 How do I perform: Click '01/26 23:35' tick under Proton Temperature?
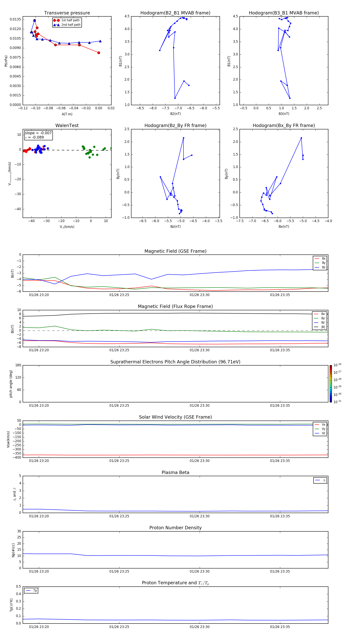pos(280,627)
